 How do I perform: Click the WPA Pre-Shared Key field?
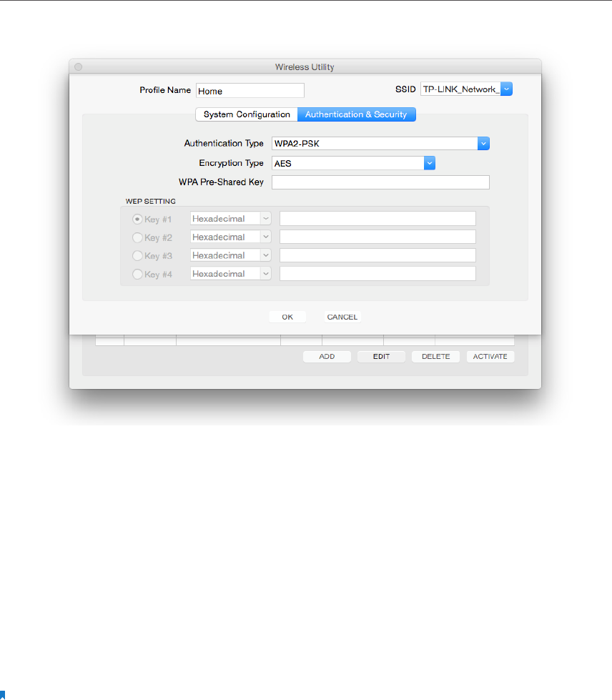pyautogui.click(x=380, y=182)
